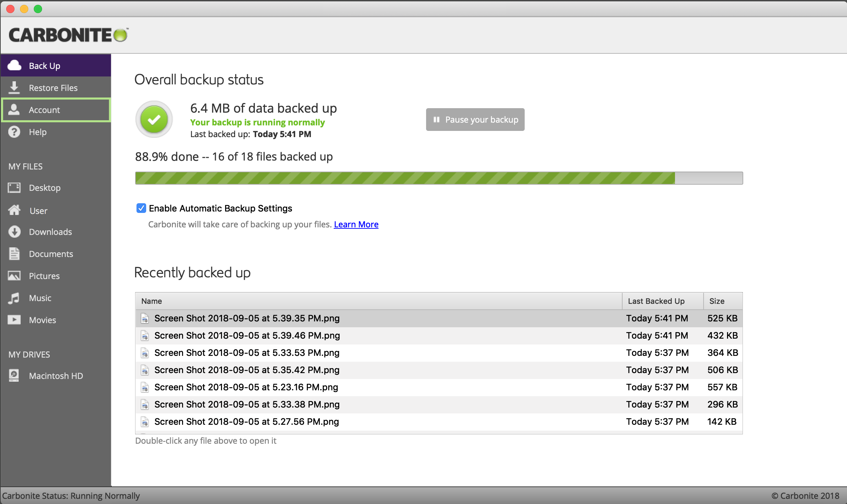Click the Downloads arrow icon

[x=14, y=232]
